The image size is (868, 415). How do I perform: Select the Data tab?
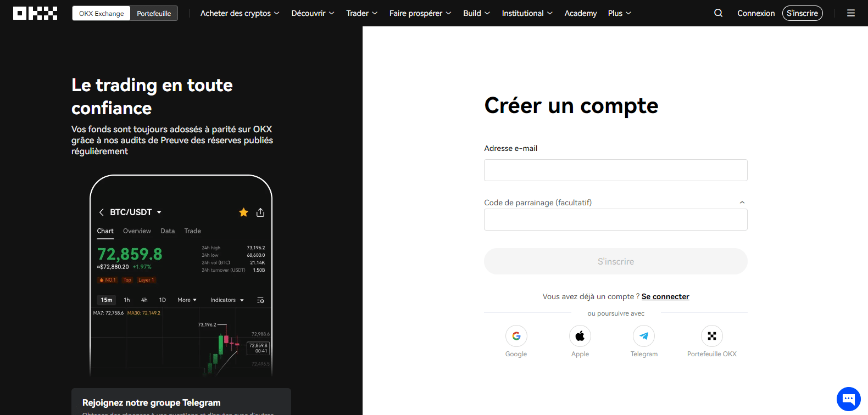(168, 231)
